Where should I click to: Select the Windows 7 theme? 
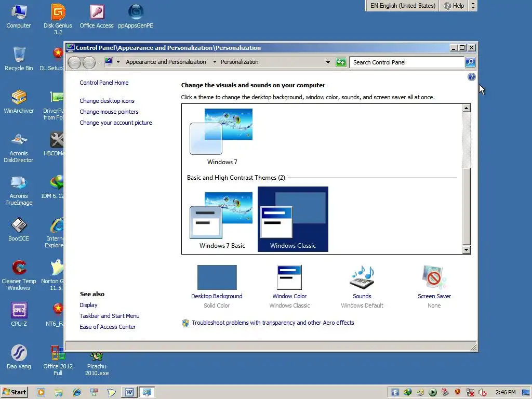tap(222, 137)
